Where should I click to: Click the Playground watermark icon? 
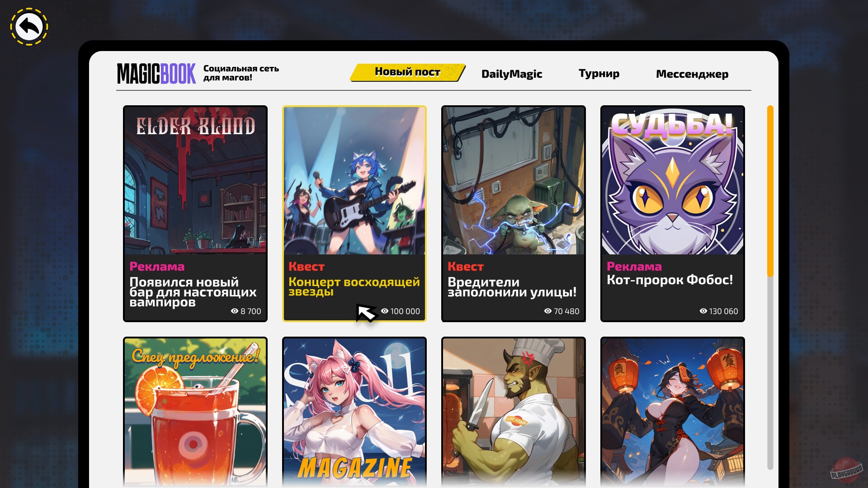[x=846, y=470]
